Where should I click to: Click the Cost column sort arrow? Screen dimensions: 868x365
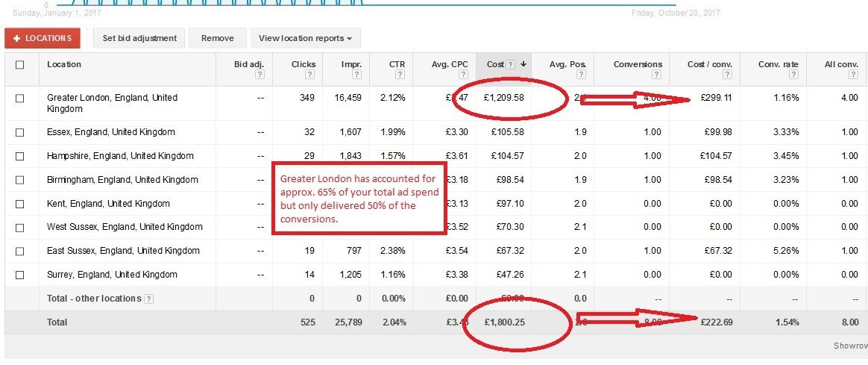(x=523, y=65)
